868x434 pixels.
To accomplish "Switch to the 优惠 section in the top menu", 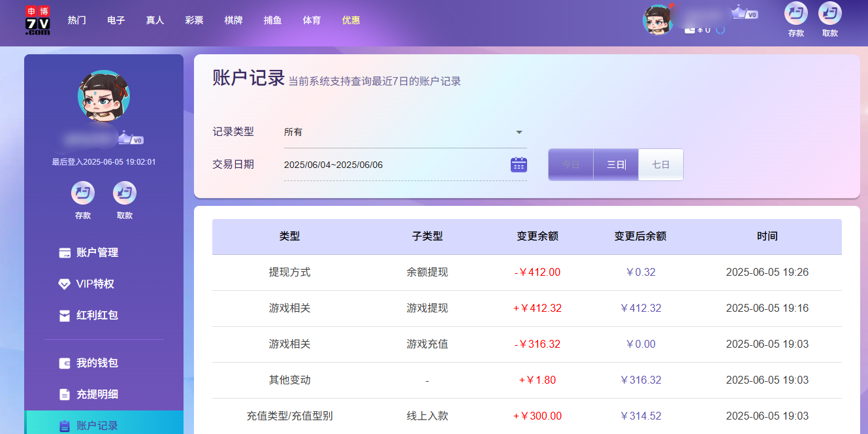I will (x=352, y=20).
